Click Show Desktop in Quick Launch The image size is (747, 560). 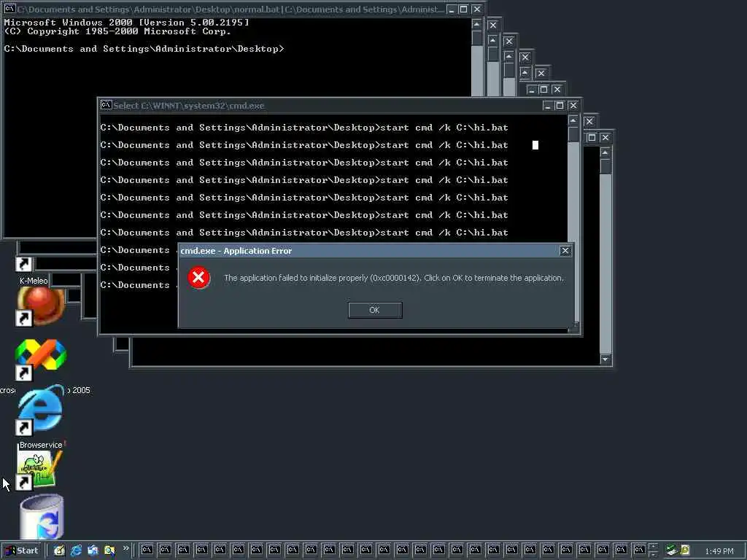click(x=58, y=551)
